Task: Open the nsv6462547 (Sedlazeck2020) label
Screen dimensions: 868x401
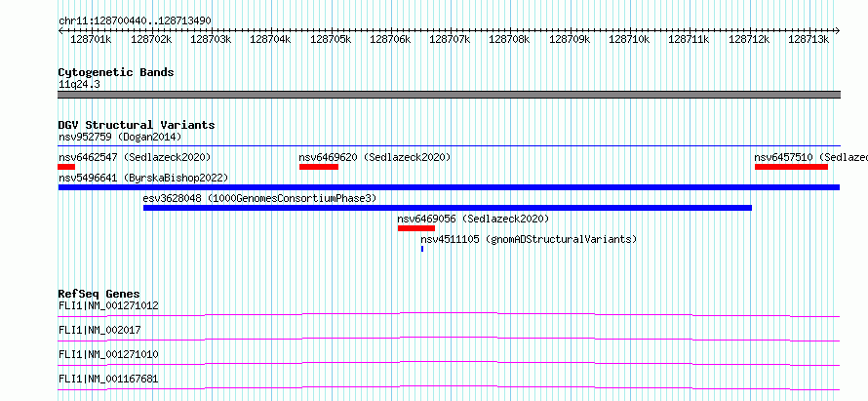Action: (135, 157)
